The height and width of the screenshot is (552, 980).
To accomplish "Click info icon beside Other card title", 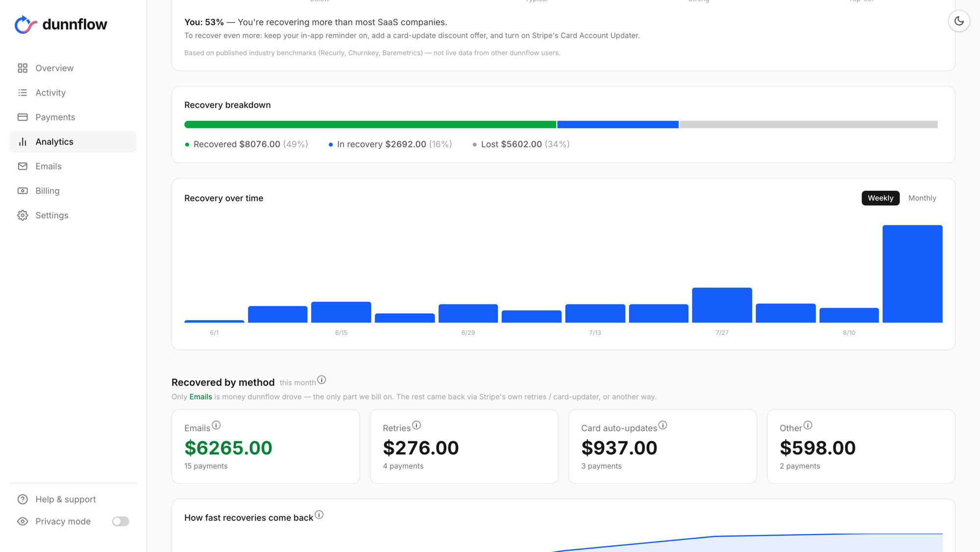I will (808, 425).
